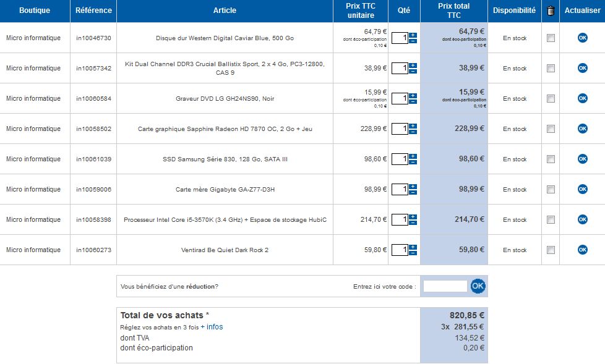This screenshot has width=605, height=364.
Task: Tick delete checkbox for Western Digital disk
Action: coord(551,38)
